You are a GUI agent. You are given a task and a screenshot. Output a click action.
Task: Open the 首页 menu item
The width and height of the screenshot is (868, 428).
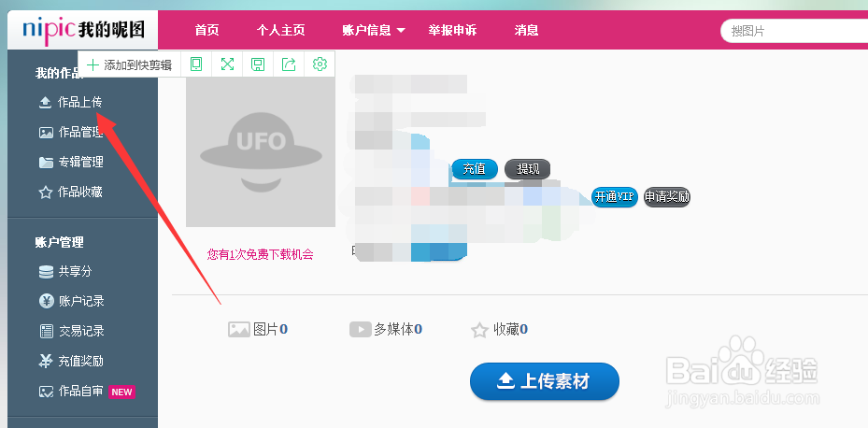coord(206,30)
